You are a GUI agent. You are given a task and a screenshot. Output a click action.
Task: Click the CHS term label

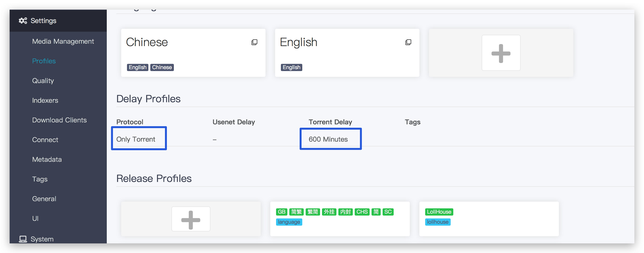(x=362, y=212)
